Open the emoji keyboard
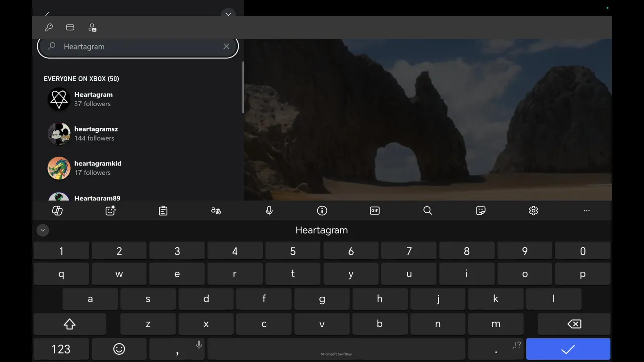Viewport: 644px width, 362px height. [x=119, y=349]
